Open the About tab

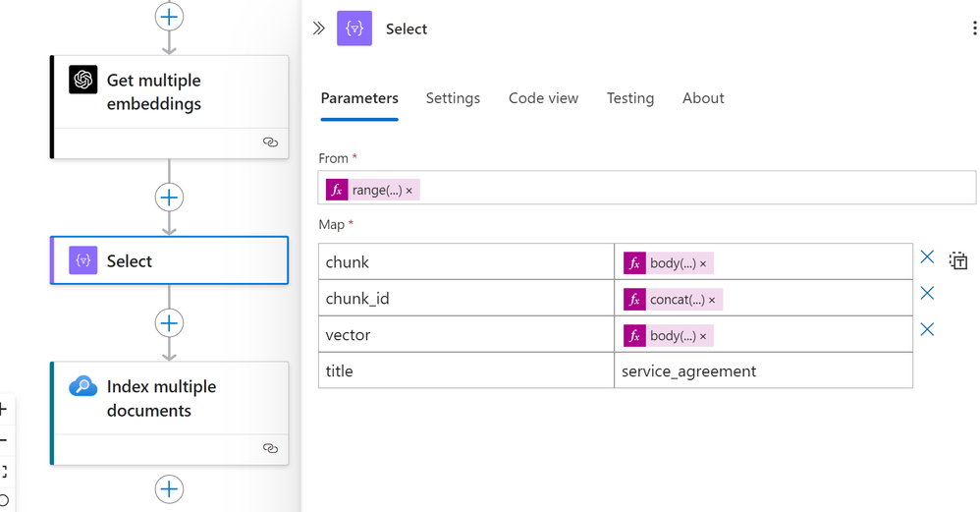(x=703, y=98)
